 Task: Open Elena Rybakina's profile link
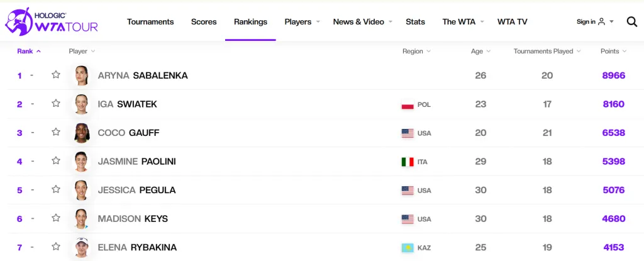pyautogui.click(x=137, y=247)
